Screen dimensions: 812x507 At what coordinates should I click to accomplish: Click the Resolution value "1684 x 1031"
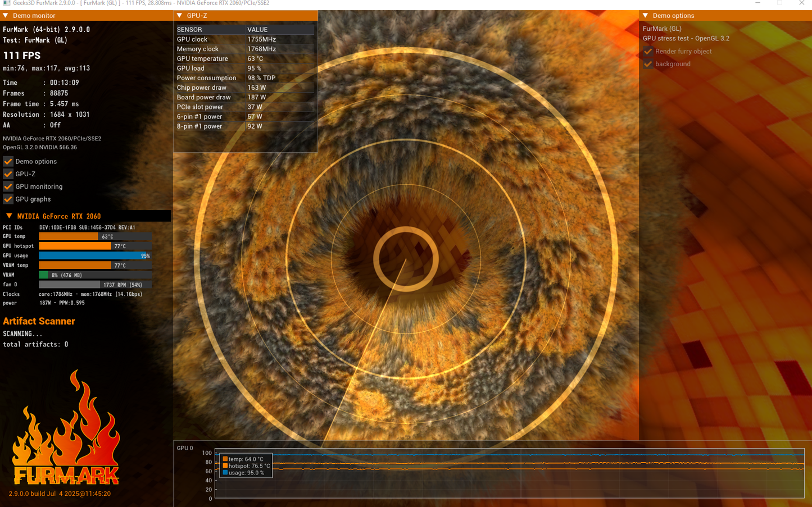point(70,115)
